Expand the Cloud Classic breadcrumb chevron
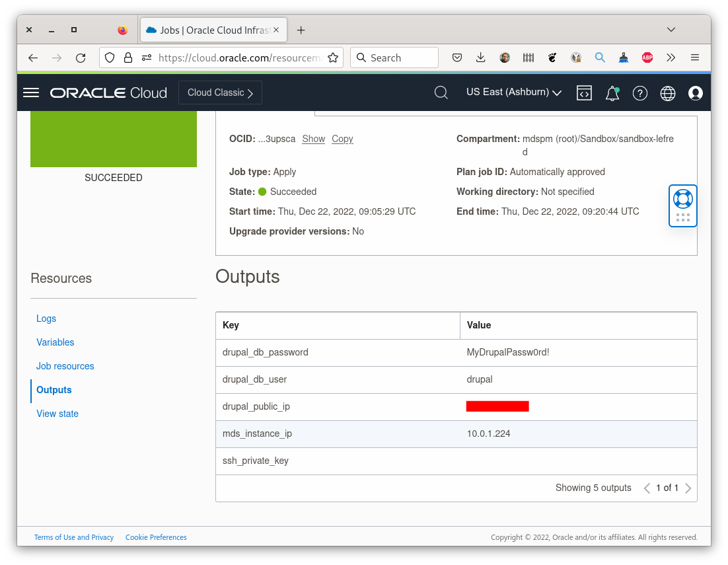728x565 pixels. 251,93
